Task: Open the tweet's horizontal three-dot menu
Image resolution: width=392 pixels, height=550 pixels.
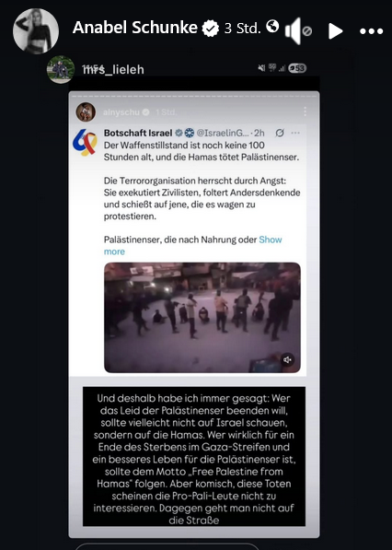Action: point(295,133)
